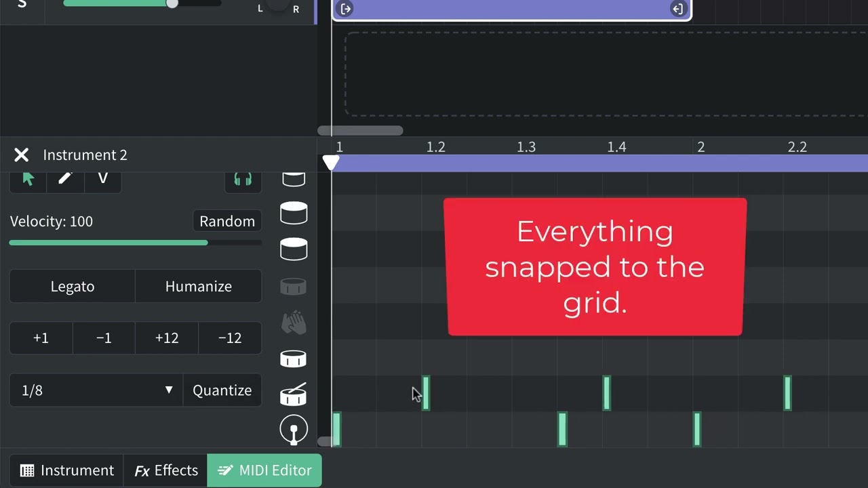The image size is (868, 488).
Task: Apply Humanize to notes
Action: (x=199, y=286)
